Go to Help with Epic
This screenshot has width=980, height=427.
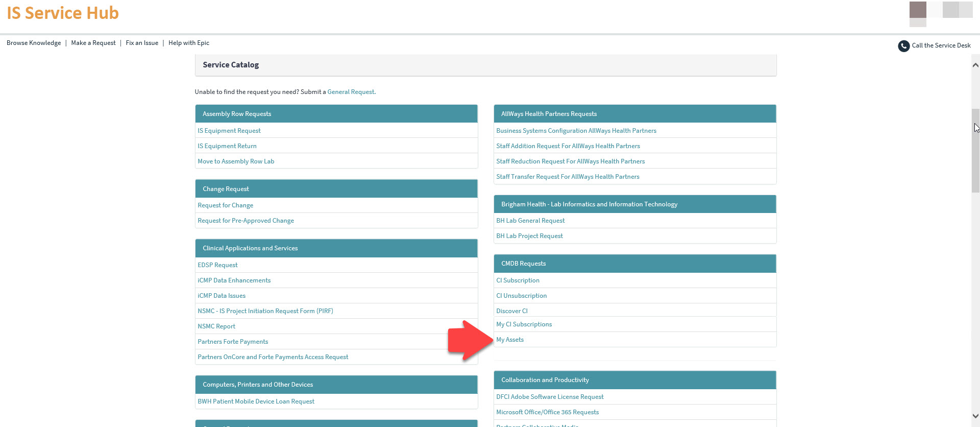tap(189, 43)
